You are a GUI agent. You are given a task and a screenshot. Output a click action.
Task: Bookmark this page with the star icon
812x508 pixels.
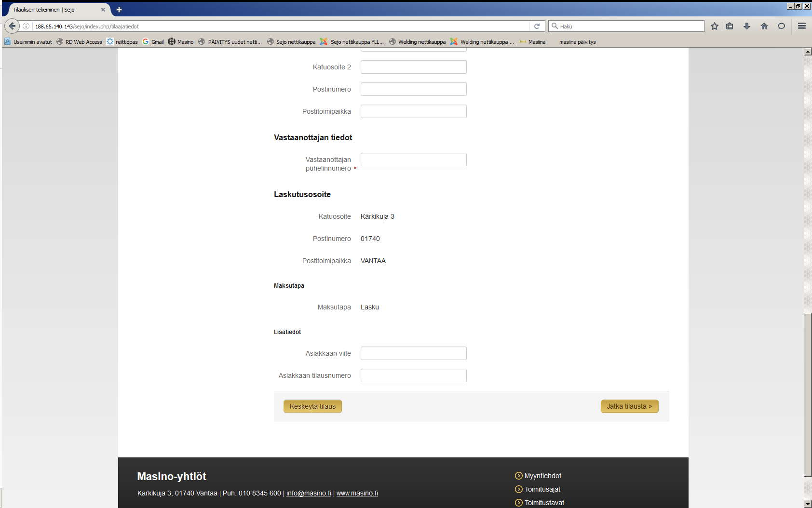point(715,26)
